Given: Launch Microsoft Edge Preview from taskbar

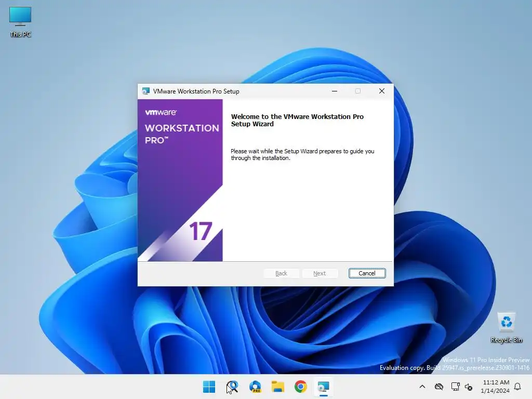Looking at the screenshot, I should click(x=255, y=387).
